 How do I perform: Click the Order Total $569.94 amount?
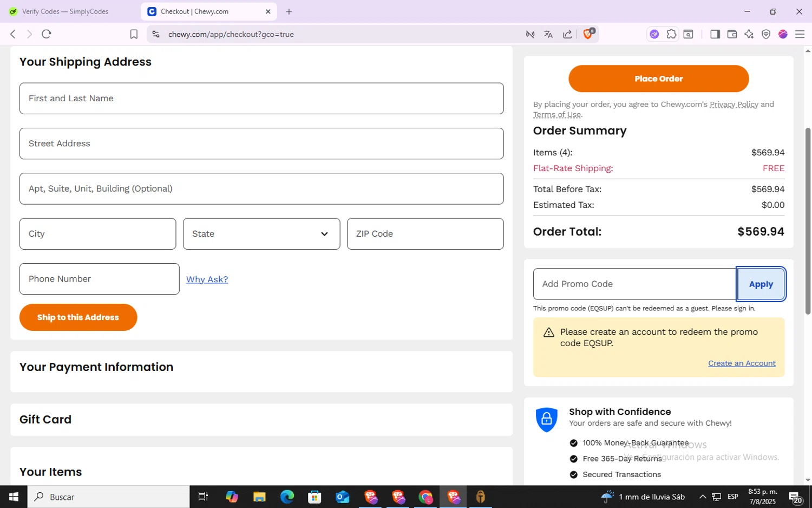(x=761, y=232)
